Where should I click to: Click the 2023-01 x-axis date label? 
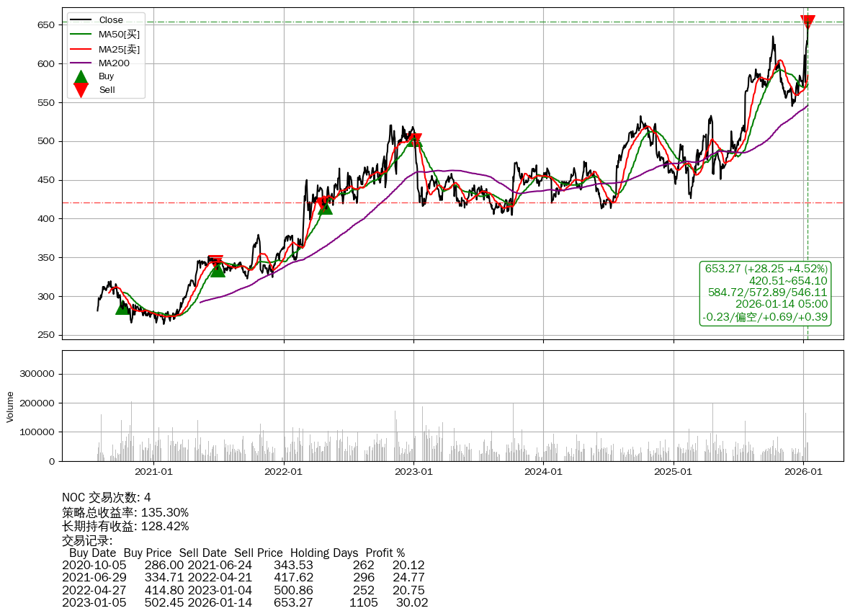click(x=413, y=472)
